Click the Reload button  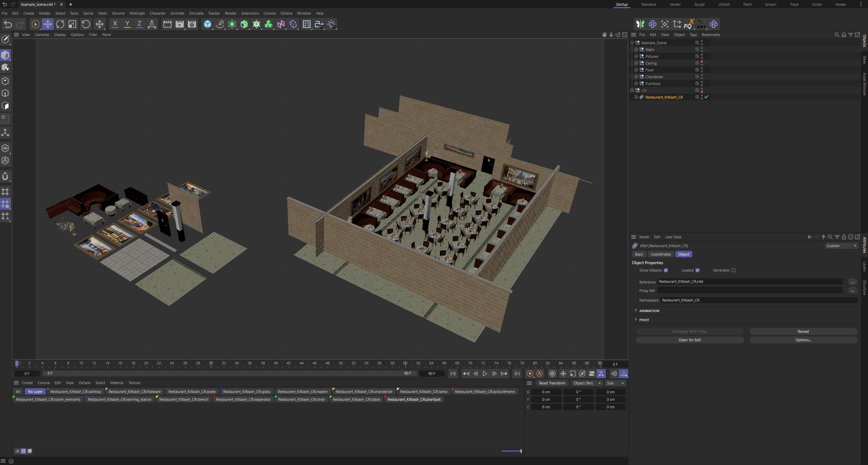tap(803, 331)
